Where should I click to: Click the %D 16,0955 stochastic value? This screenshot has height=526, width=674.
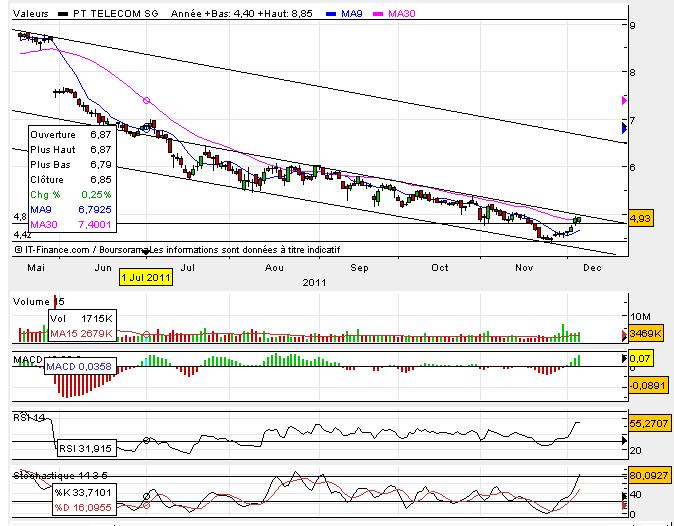click(83, 508)
